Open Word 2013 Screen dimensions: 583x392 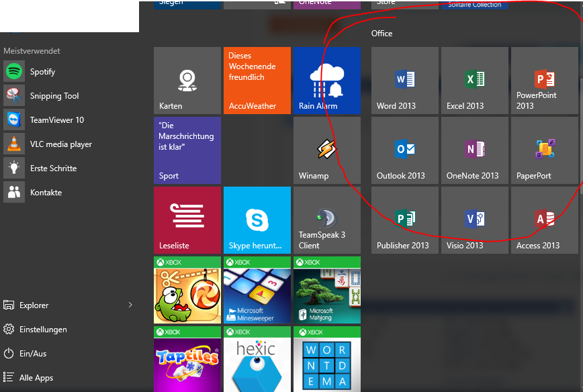tap(404, 81)
